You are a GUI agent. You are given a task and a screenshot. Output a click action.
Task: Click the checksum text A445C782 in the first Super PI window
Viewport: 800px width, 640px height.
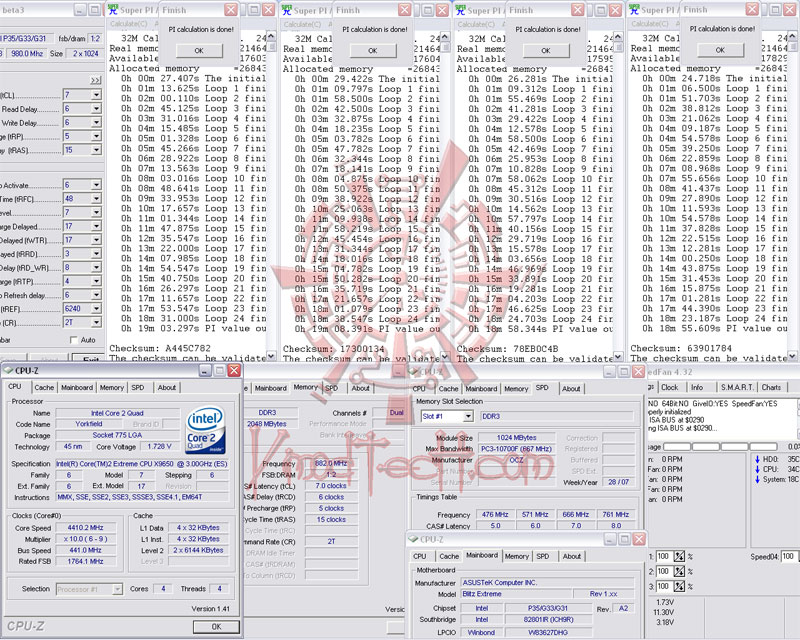point(188,348)
